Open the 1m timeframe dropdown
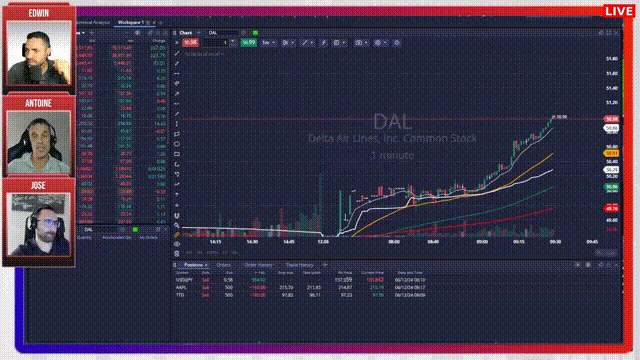This screenshot has width=640, height=360. [268, 42]
